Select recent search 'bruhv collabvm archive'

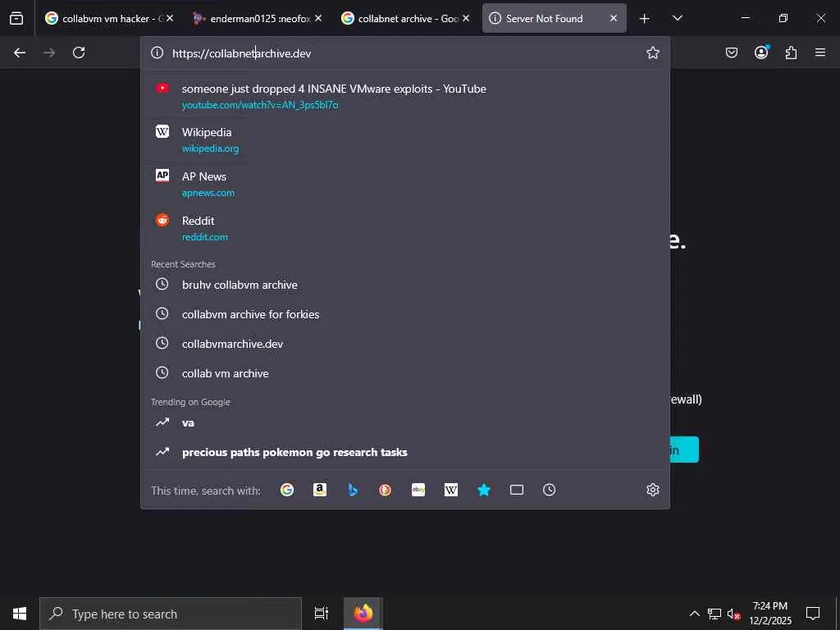click(405, 285)
